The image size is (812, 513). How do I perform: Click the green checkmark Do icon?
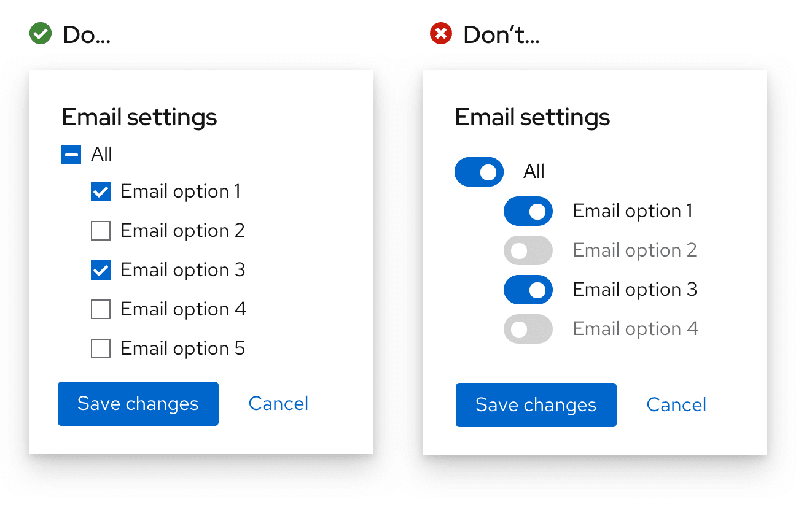41,34
